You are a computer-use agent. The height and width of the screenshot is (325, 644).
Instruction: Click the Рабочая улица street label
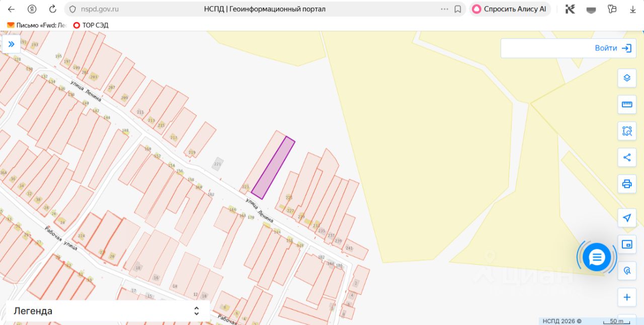[x=61, y=238]
